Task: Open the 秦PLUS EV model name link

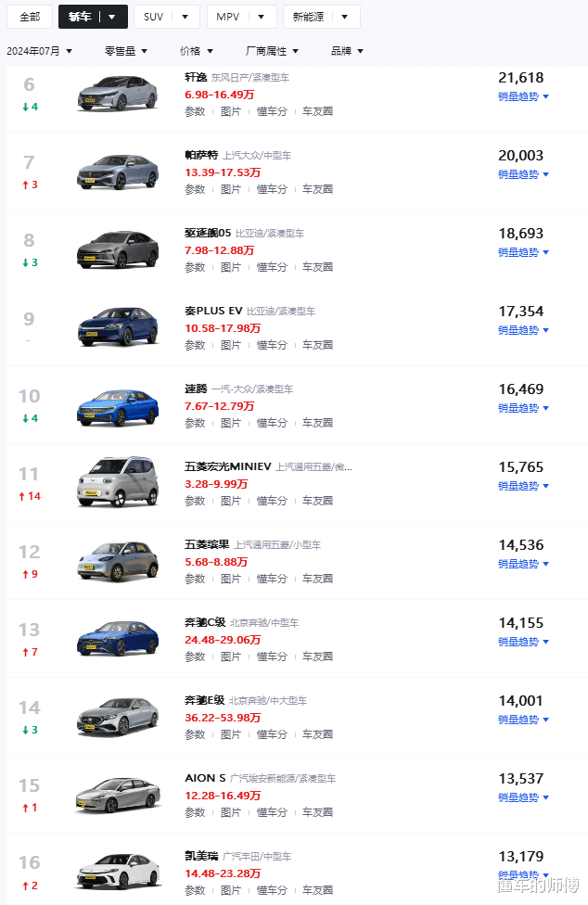Action: coord(213,312)
